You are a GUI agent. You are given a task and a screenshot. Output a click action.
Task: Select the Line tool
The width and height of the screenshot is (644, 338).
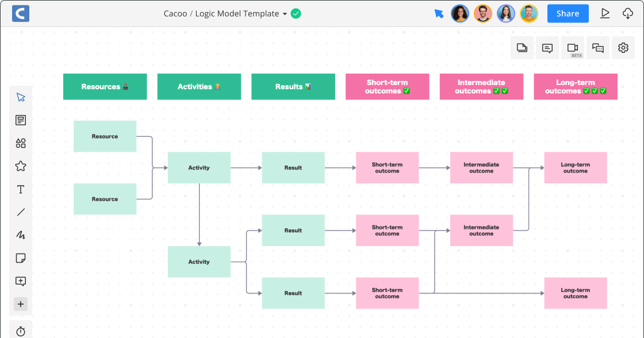pyautogui.click(x=21, y=212)
